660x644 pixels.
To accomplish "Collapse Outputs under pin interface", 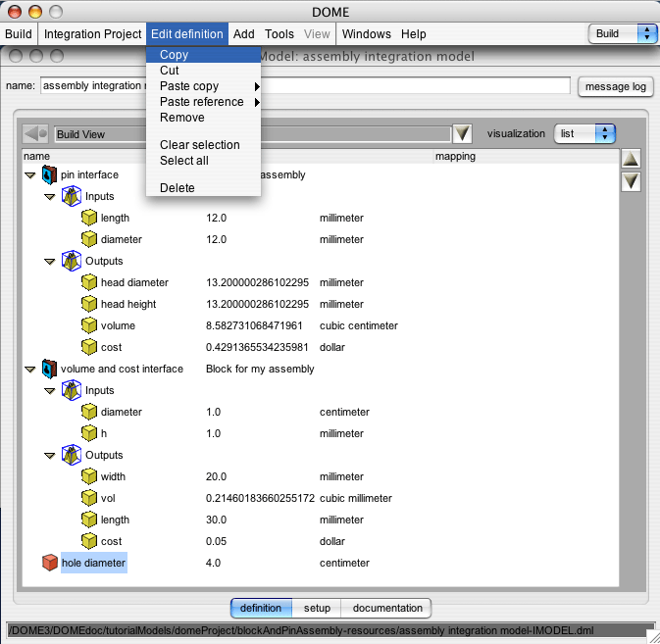I will click(50, 261).
